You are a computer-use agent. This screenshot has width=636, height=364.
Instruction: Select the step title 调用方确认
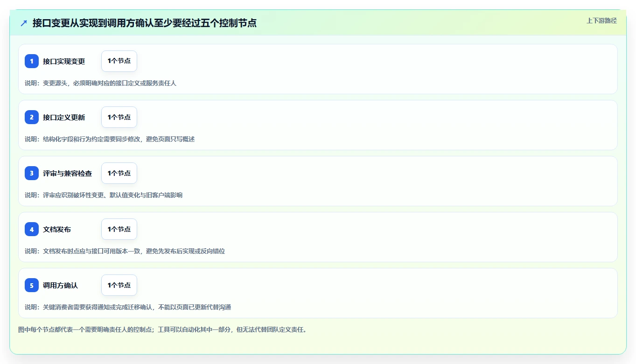coord(60,285)
